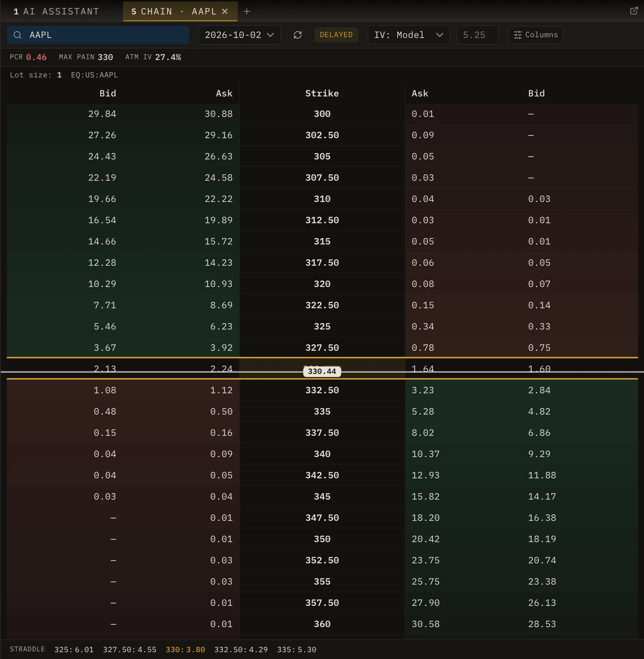Click put bid 28.53 at strike 360

click(x=542, y=624)
